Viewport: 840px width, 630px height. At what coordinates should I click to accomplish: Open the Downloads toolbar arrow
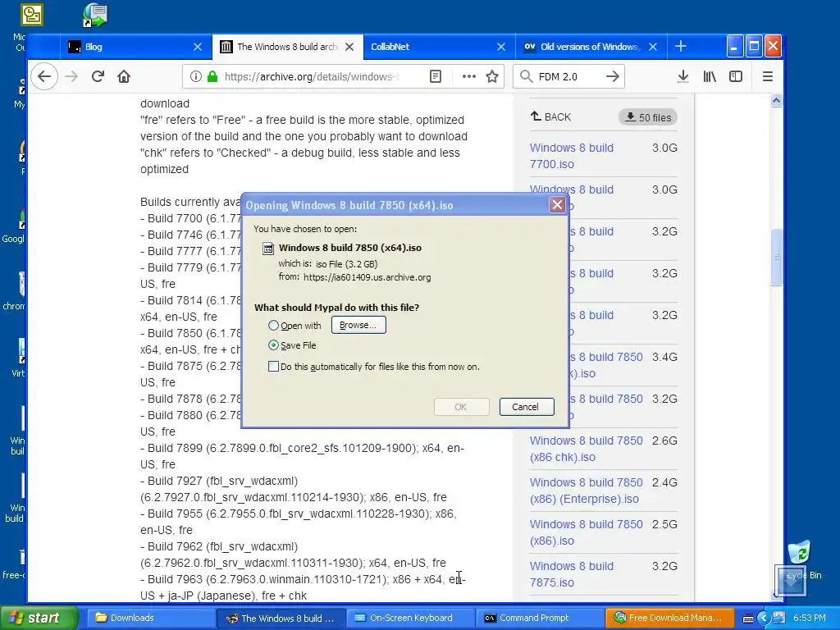(683, 76)
